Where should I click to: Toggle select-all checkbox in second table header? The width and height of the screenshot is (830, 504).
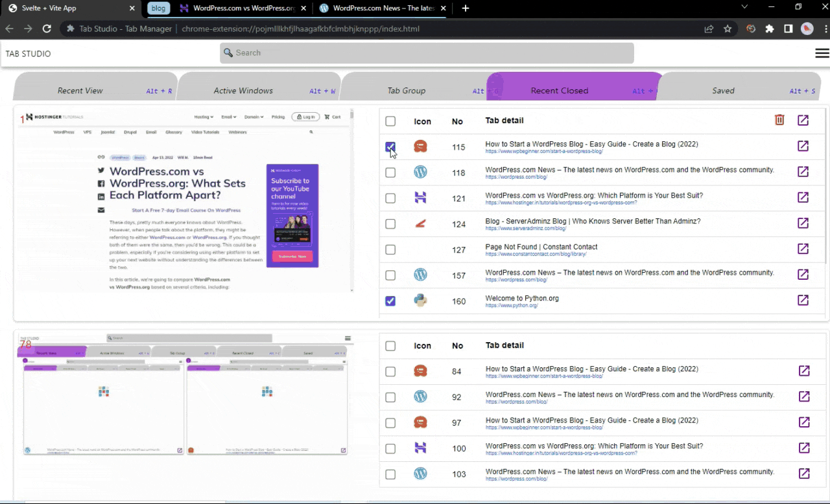pyautogui.click(x=390, y=346)
